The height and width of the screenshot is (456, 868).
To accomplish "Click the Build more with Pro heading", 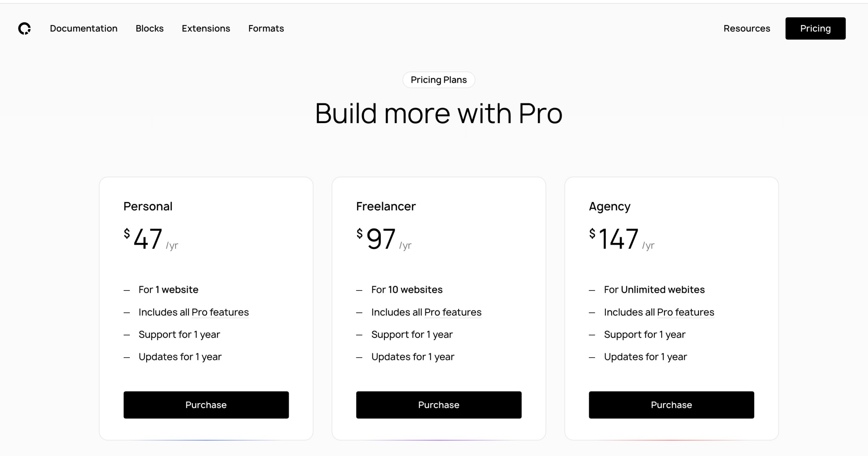I will pyautogui.click(x=439, y=114).
